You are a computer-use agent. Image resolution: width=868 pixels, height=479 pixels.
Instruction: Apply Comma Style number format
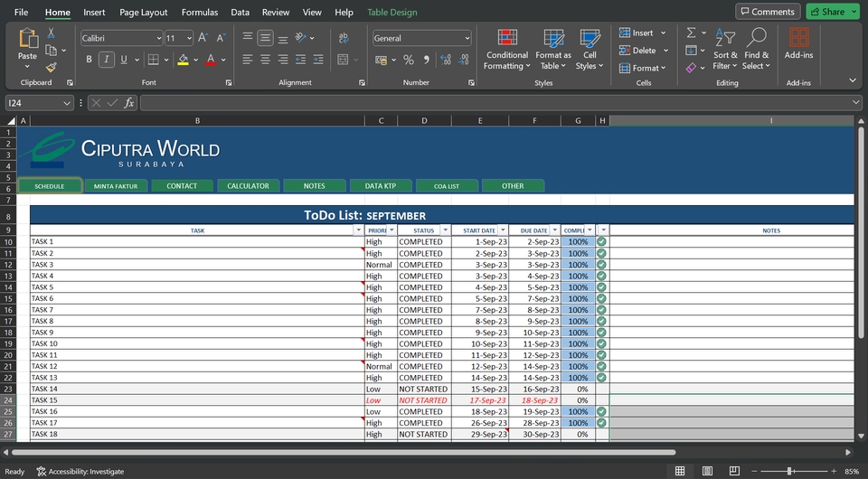426,60
